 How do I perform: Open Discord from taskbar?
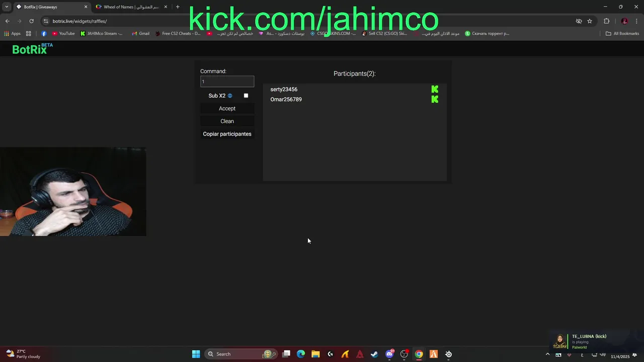pyautogui.click(x=389, y=354)
